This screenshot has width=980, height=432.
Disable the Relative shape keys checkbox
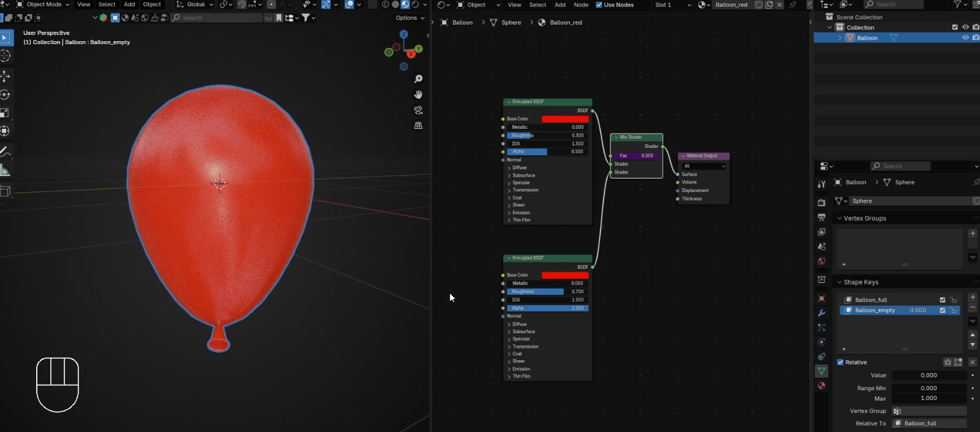[x=841, y=363]
